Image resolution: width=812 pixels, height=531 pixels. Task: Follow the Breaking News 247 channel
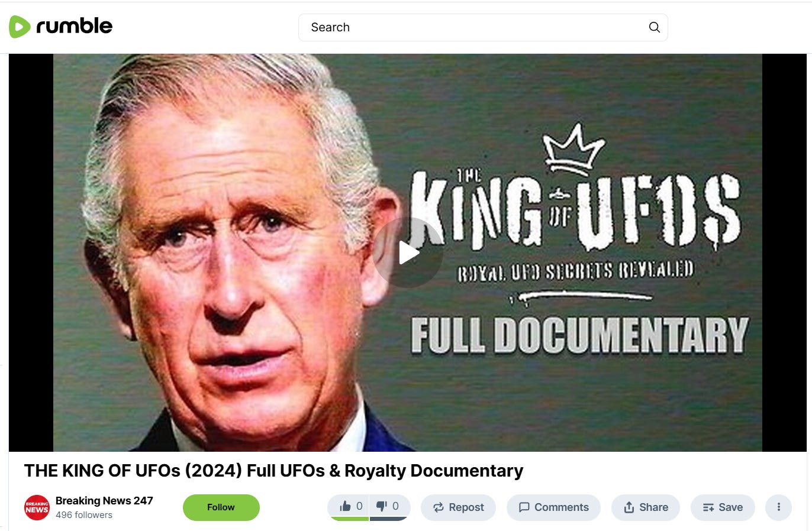(x=221, y=507)
